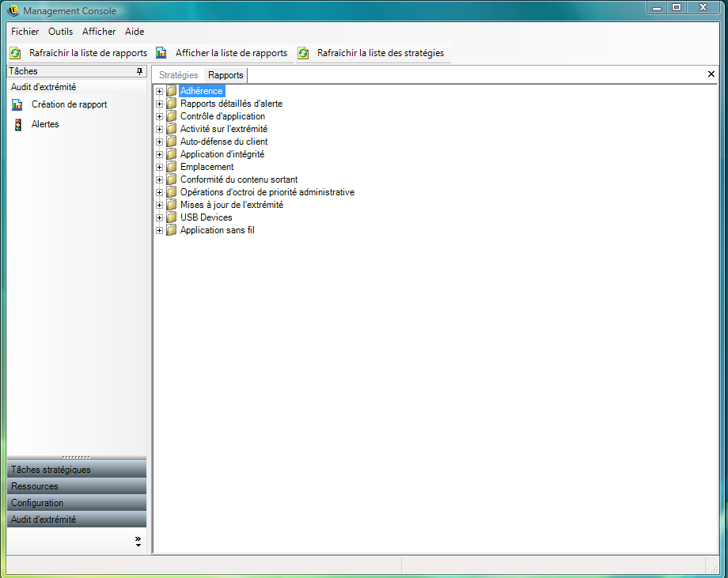Select Rapports détaillés d'alerte label
728x578 pixels.
231,104
